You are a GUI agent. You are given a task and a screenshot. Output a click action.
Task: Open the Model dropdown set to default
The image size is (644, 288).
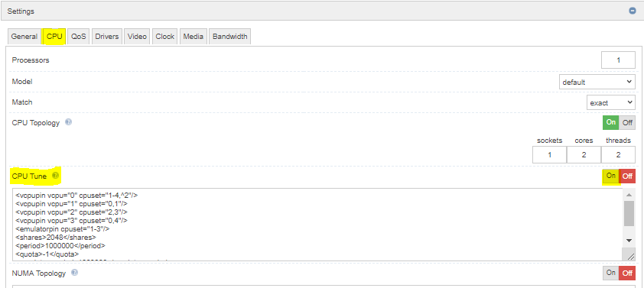(x=597, y=82)
